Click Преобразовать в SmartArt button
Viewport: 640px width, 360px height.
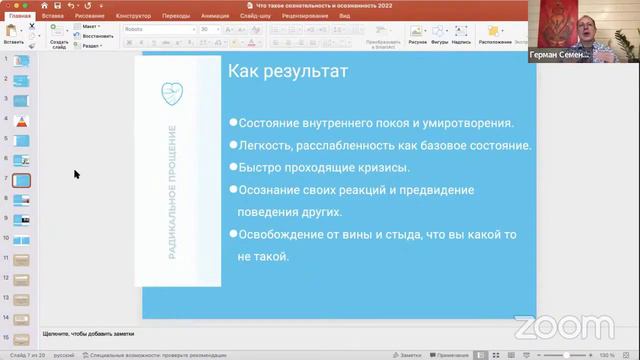click(382, 38)
